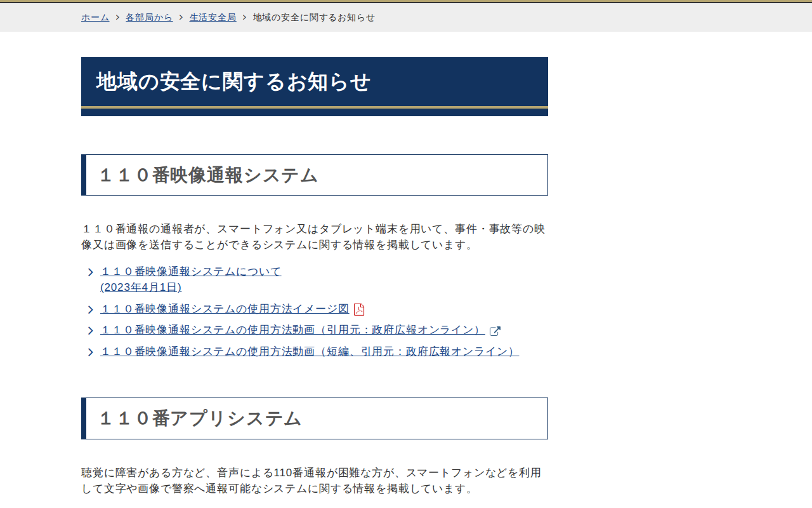Click the 地域の安全に関するお知らせ page title banner

pos(315,86)
